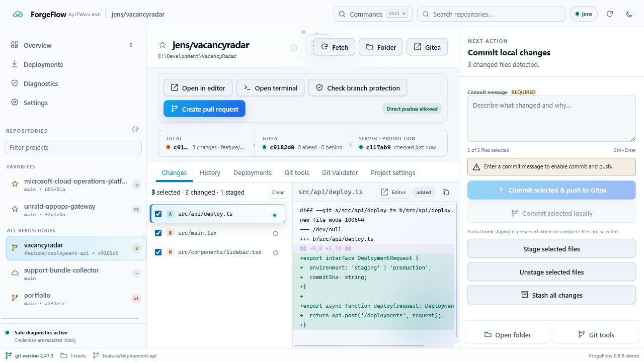The width and height of the screenshot is (644, 362).
Task: Open repository in Gitea
Action: click(427, 47)
